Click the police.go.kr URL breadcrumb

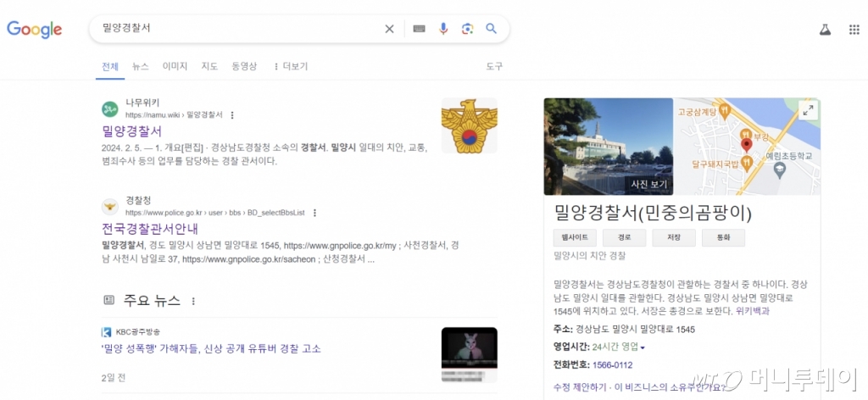[215, 213]
